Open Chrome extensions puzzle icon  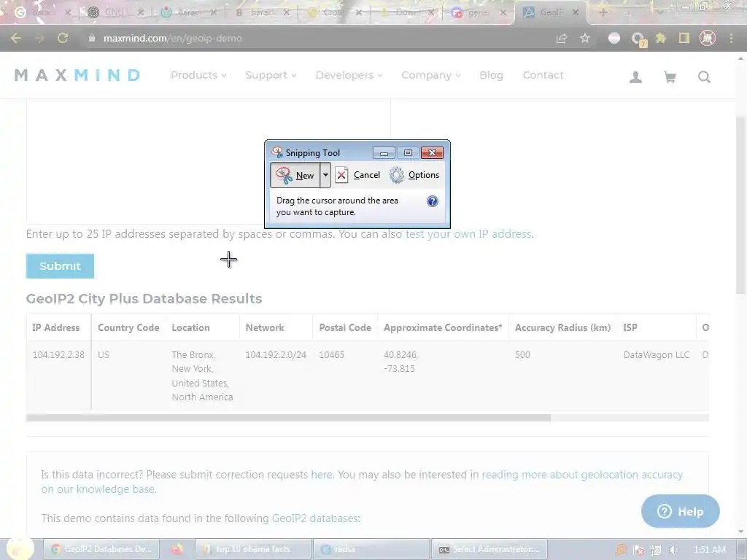661,38
